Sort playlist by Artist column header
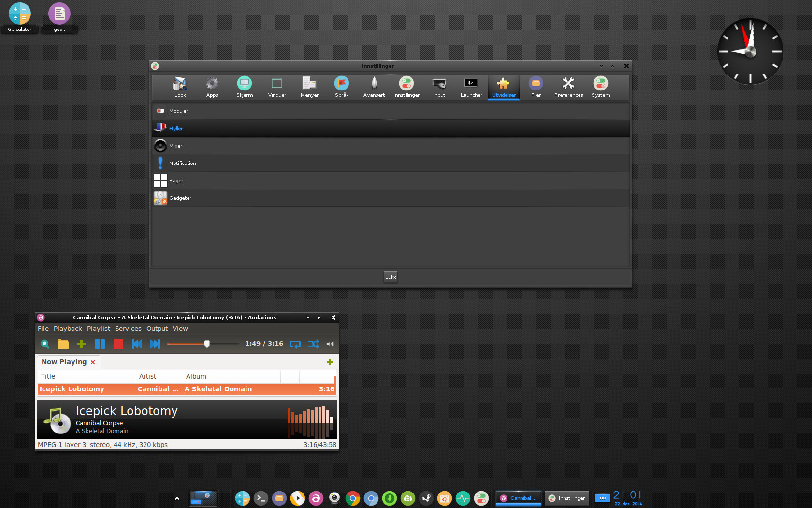The width and height of the screenshot is (812, 508). pos(159,376)
